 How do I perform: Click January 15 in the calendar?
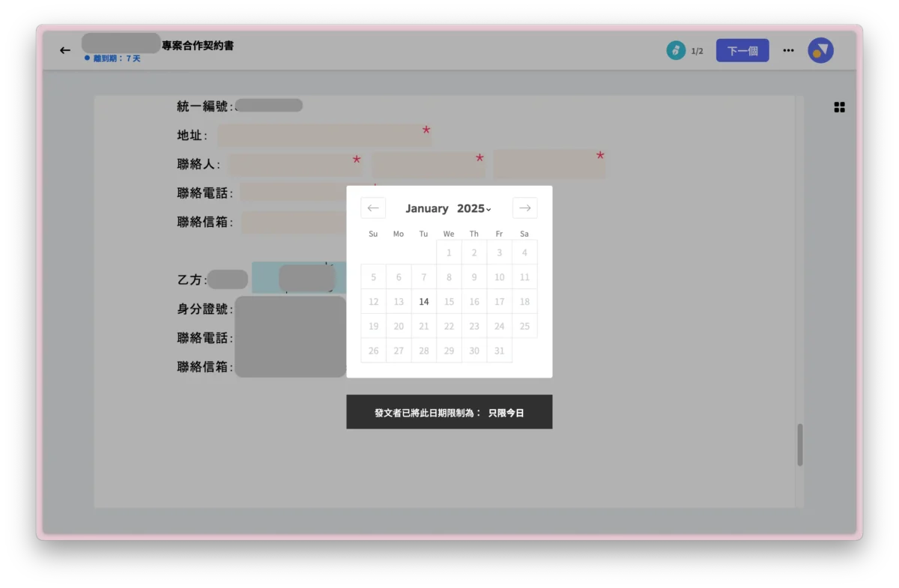(x=449, y=302)
